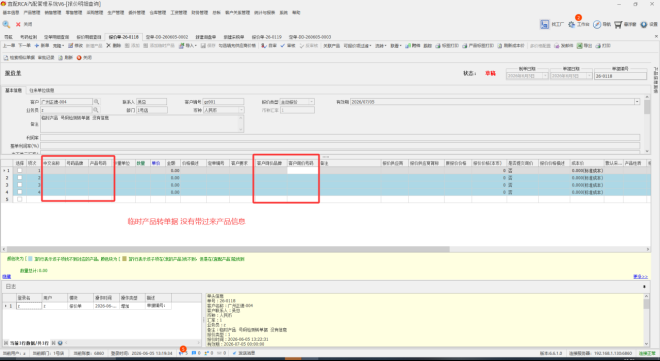Click the 隐藏 link in the yellow hint panel
This screenshot has width=660, height=361.
point(6,276)
